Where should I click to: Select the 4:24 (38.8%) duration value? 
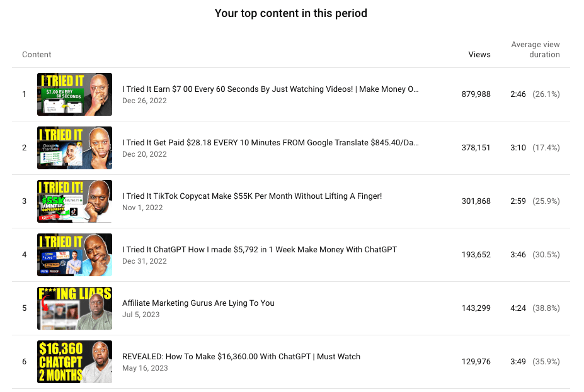coord(535,308)
